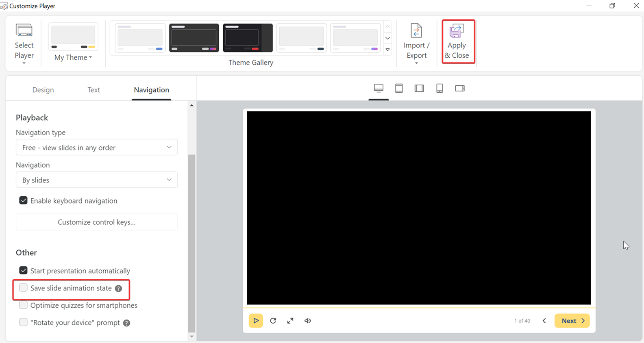Switch preview to tablet portrait icon
Image resolution: width=644 pixels, height=343 pixels.
coord(399,88)
